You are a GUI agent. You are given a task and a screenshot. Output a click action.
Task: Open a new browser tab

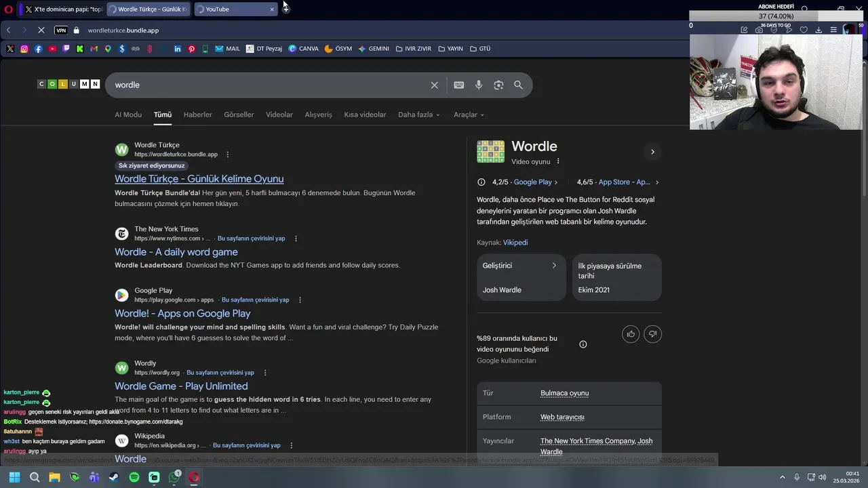point(286,9)
